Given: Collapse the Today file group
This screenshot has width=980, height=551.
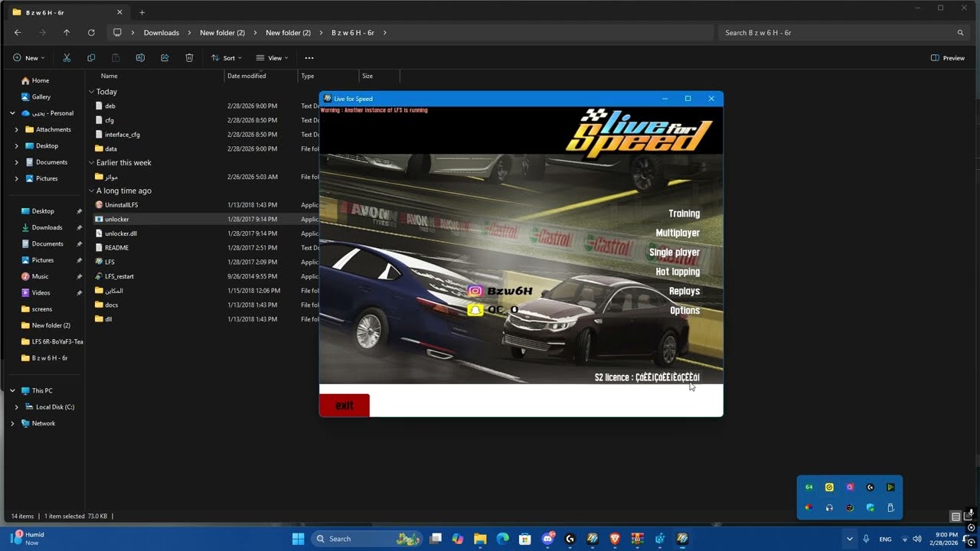Looking at the screenshot, I should tap(91, 92).
